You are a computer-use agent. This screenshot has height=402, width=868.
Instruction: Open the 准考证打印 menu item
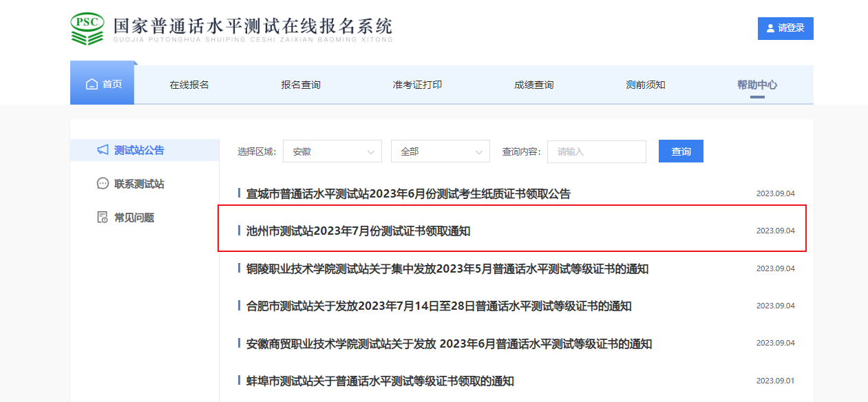click(417, 85)
